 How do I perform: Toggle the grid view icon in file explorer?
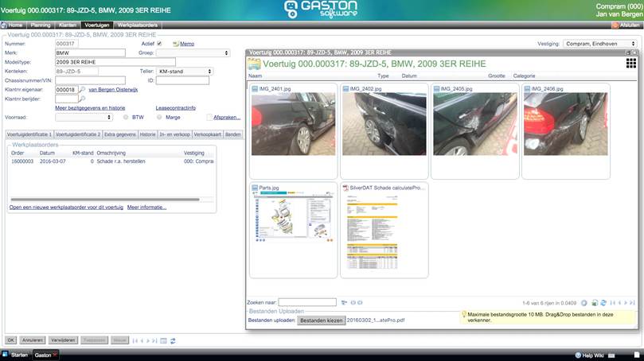tap(630, 63)
